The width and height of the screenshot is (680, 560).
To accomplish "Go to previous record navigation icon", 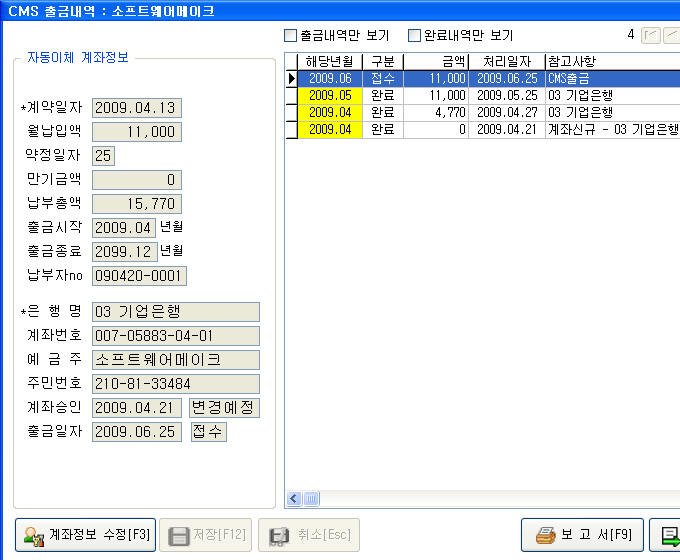I will tap(671, 36).
